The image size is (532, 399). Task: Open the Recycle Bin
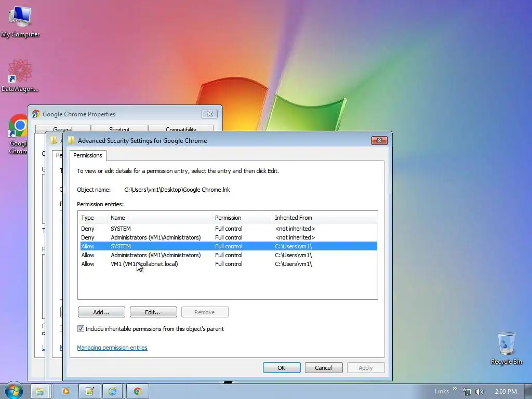pyautogui.click(x=506, y=349)
